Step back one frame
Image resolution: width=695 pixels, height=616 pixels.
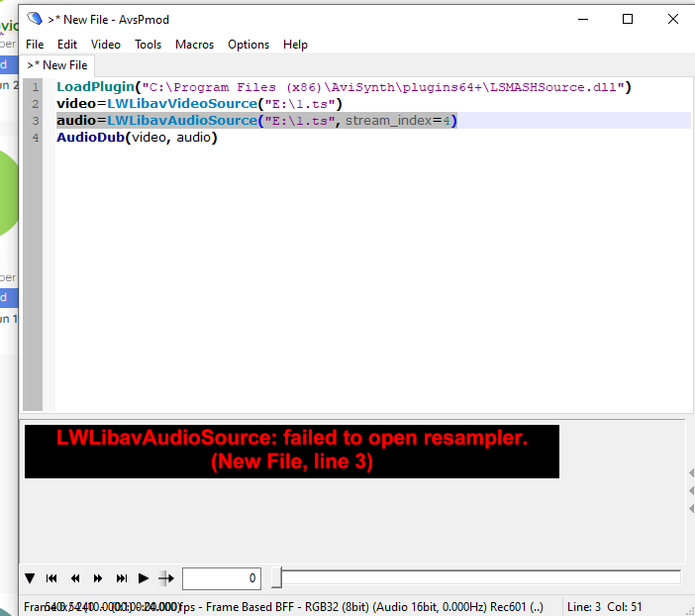point(75,578)
